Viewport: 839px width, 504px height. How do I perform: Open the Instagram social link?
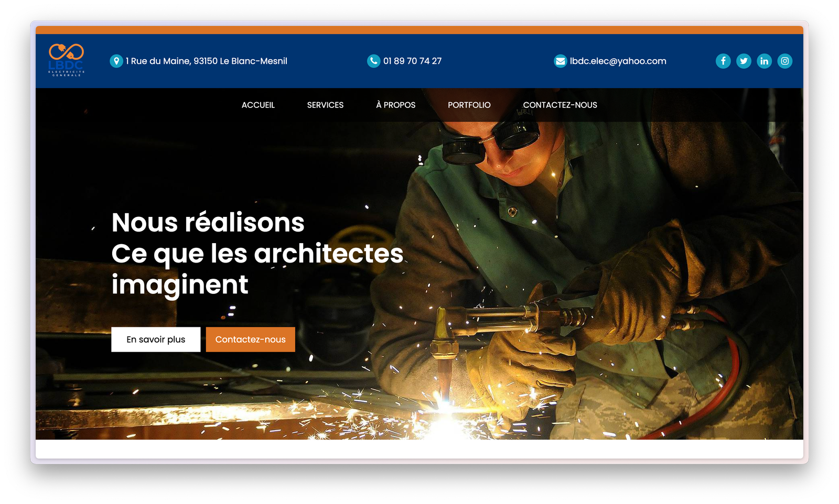point(784,61)
